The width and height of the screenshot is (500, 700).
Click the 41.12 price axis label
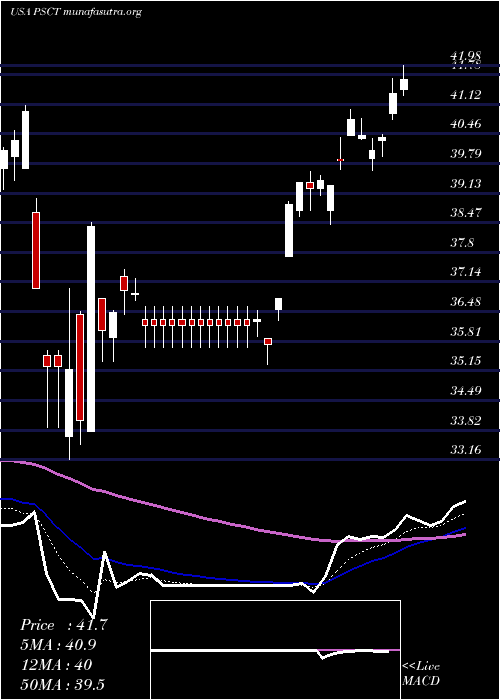(466, 94)
